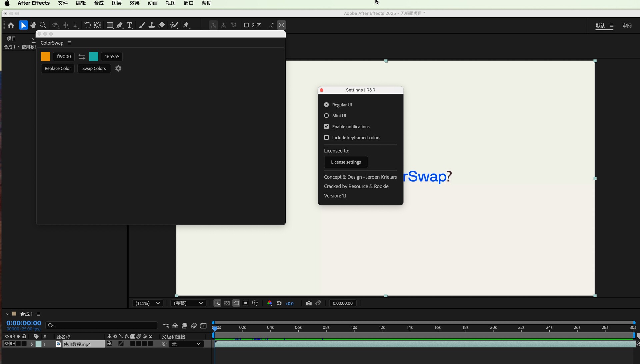640x364 pixels.
Task: Select the Orbit camera tool
Action: pos(56,25)
